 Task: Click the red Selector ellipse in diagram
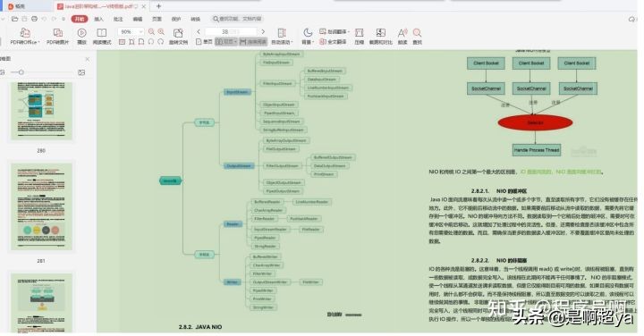coord(535,122)
